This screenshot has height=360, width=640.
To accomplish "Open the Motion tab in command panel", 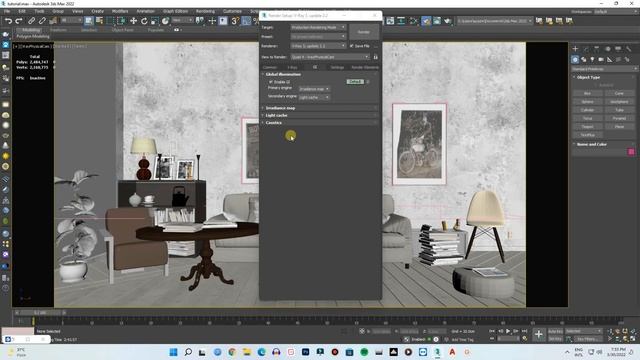I will tap(608, 49).
